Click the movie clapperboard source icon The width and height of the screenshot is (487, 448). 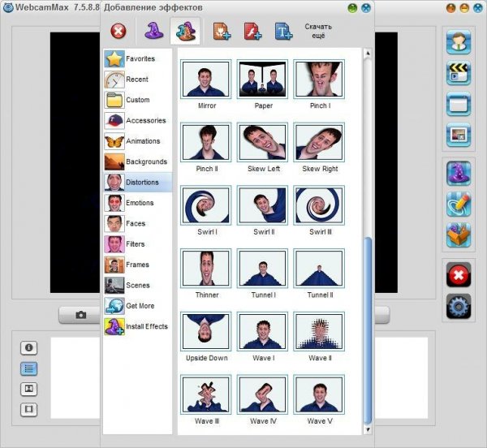[x=459, y=73]
